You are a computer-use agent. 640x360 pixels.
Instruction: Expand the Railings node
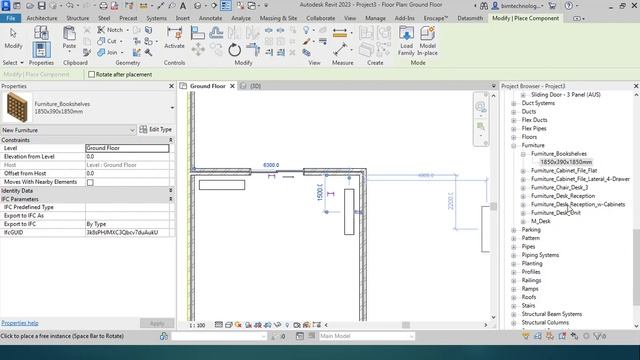[x=514, y=281]
